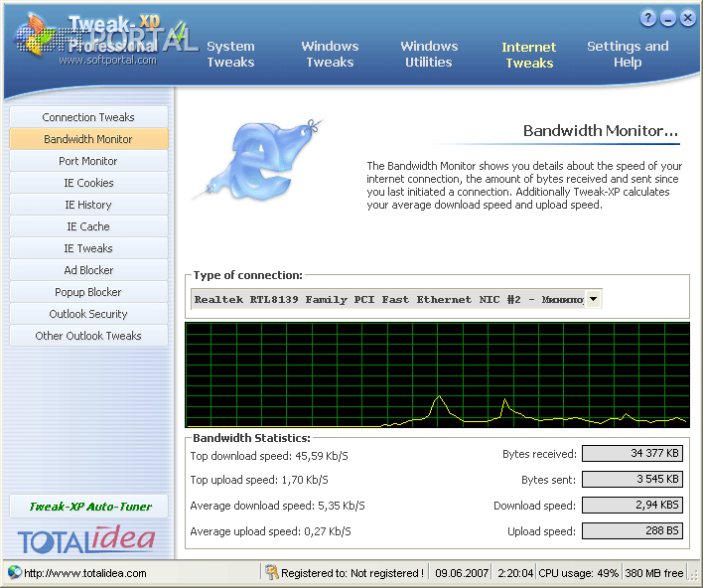Open IE Cache section
Viewport: 703px width, 588px height.
tap(88, 226)
